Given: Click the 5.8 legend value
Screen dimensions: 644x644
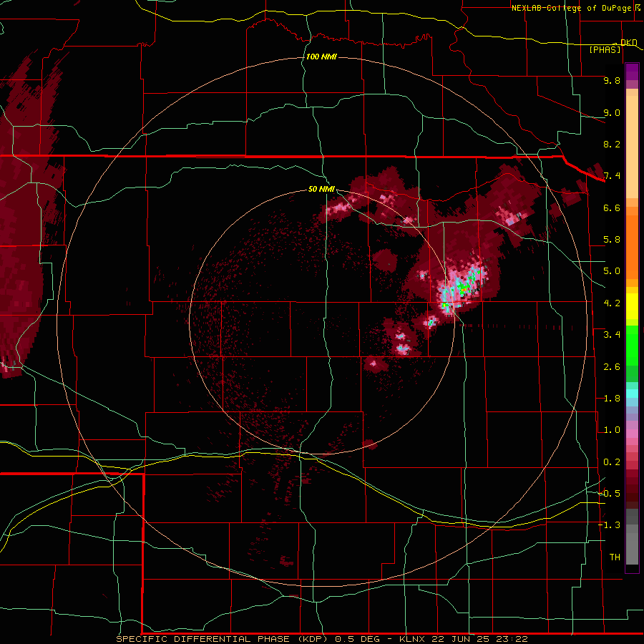Looking at the screenshot, I should [x=612, y=240].
